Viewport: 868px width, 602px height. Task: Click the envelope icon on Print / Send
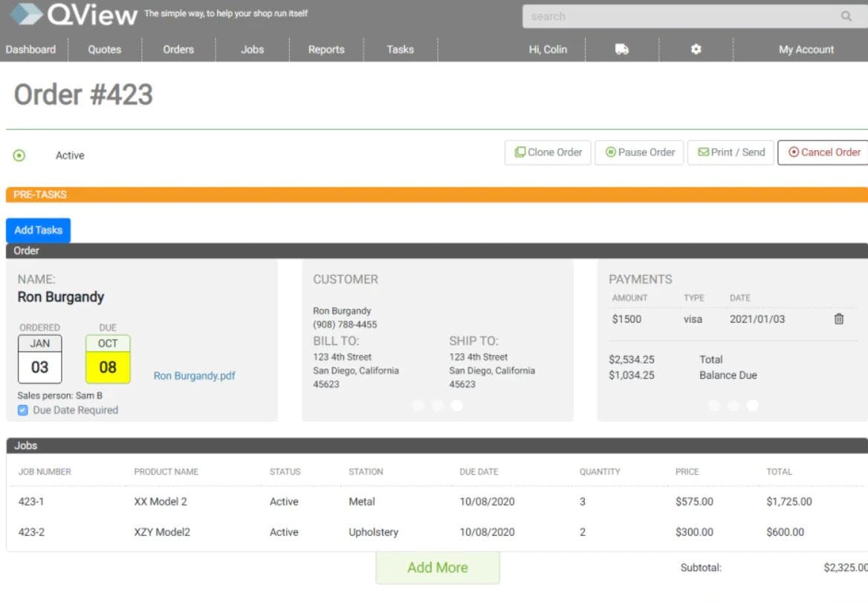(x=703, y=152)
